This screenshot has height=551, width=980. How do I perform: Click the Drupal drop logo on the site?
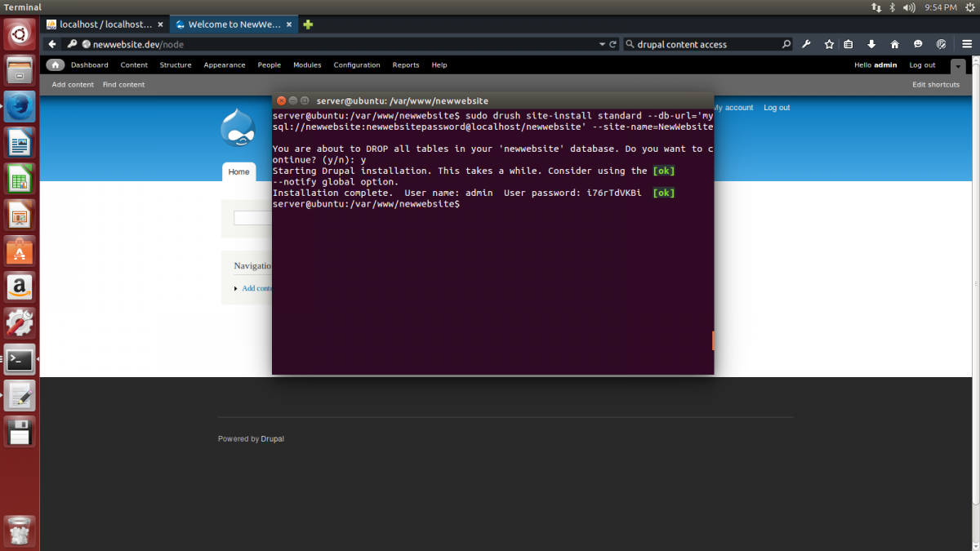tap(238, 128)
